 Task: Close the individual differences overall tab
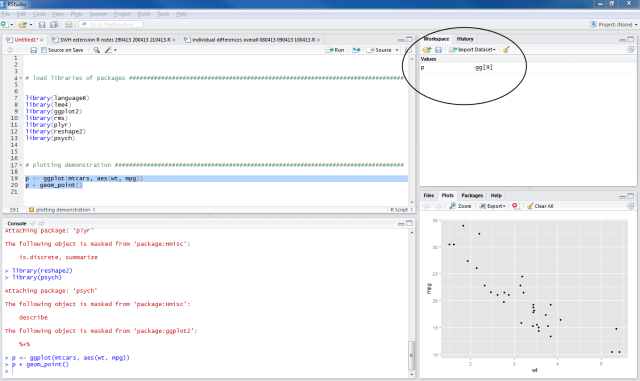(318, 40)
